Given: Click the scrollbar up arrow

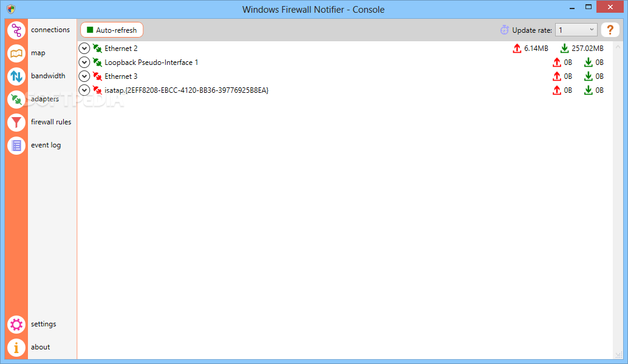Looking at the screenshot, I should click(x=618, y=47).
